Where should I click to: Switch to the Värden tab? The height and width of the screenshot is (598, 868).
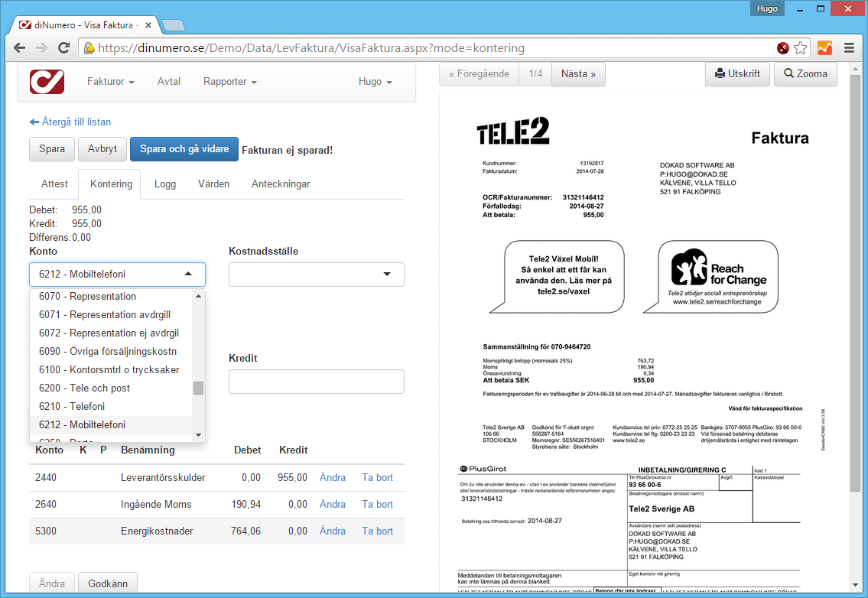[x=213, y=184]
